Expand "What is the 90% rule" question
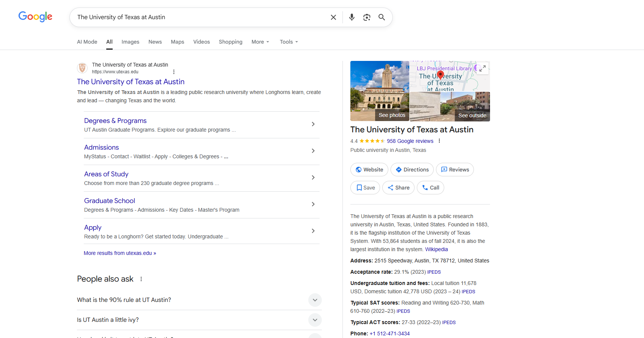Viewport: 644px width, 338px height. 315,300
